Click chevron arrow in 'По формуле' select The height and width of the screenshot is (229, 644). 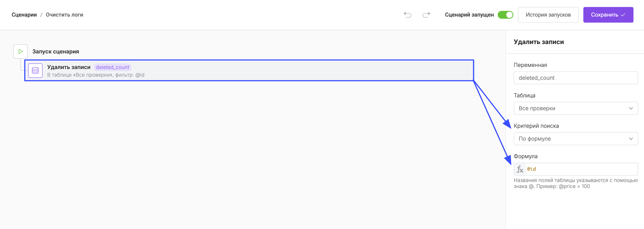(x=630, y=139)
